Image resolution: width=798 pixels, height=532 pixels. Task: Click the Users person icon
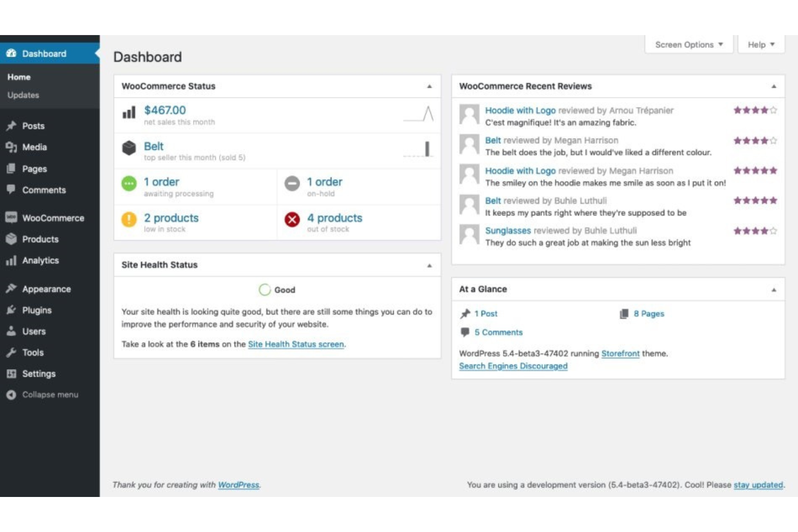[x=11, y=331]
